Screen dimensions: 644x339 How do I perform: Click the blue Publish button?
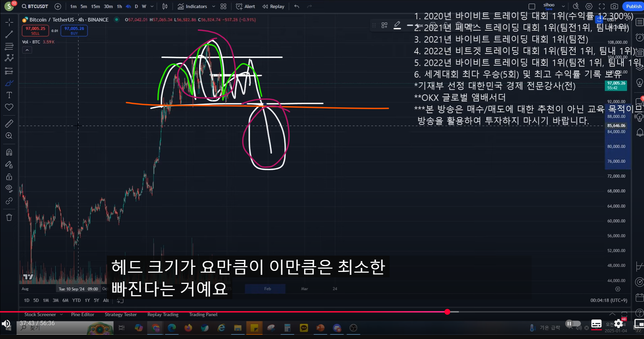(633, 7)
